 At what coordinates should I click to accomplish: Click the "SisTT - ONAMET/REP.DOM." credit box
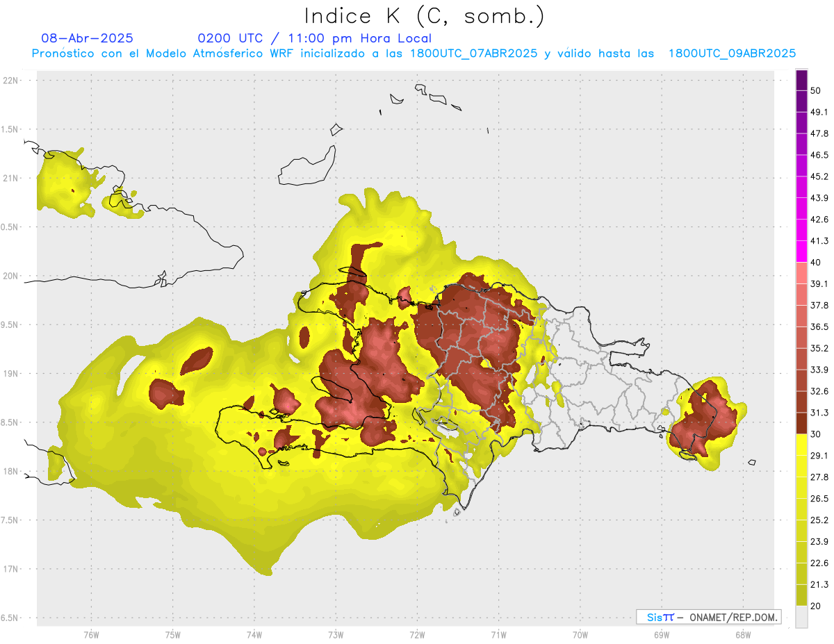click(708, 617)
